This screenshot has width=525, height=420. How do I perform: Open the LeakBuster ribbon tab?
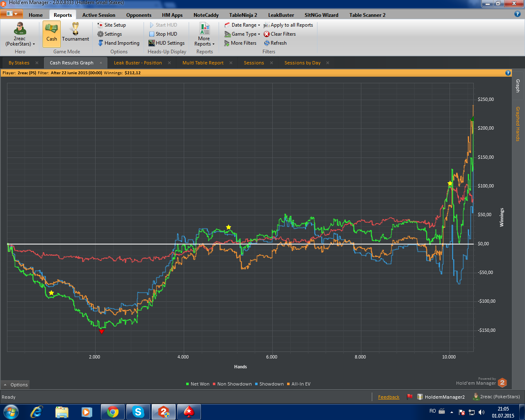pyautogui.click(x=281, y=15)
